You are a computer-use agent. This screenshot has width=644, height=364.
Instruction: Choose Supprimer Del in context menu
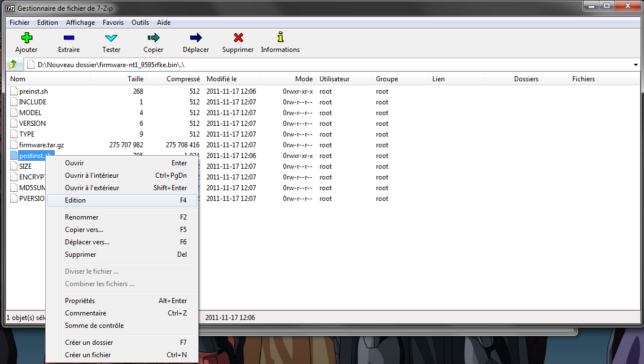pyautogui.click(x=122, y=255)
